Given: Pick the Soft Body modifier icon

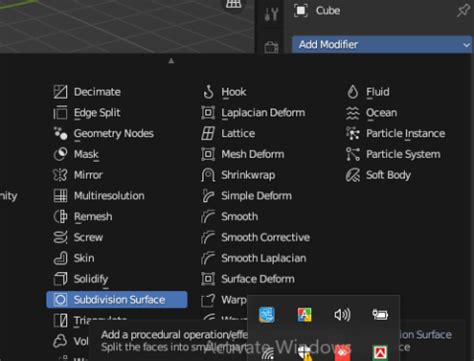Looking at the screenshot, I should pyautogui.click(x=353, y=175).
